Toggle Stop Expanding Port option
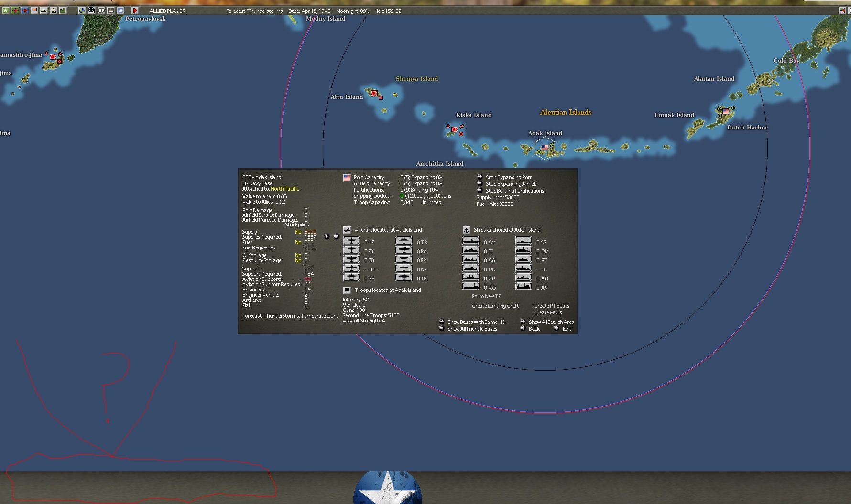Viewport: 851px width, 504px height. click(x=508, y=177)
